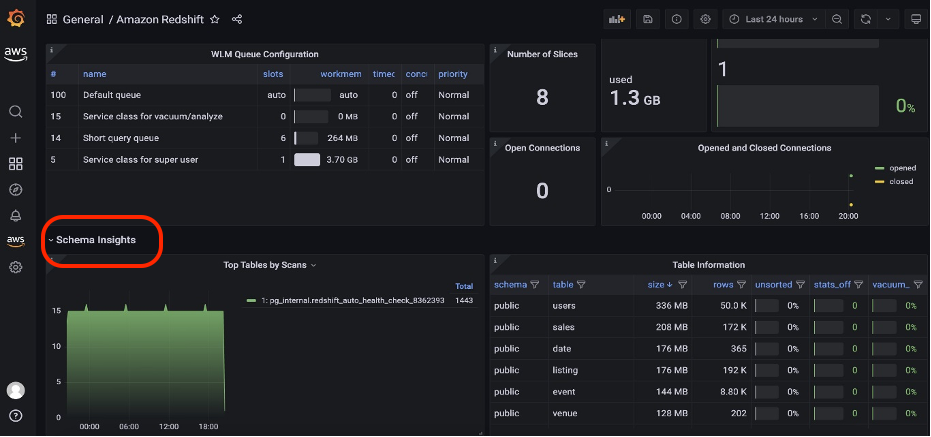Sort Table Information by size column
The image size is (931, 437).
(655, 285)
